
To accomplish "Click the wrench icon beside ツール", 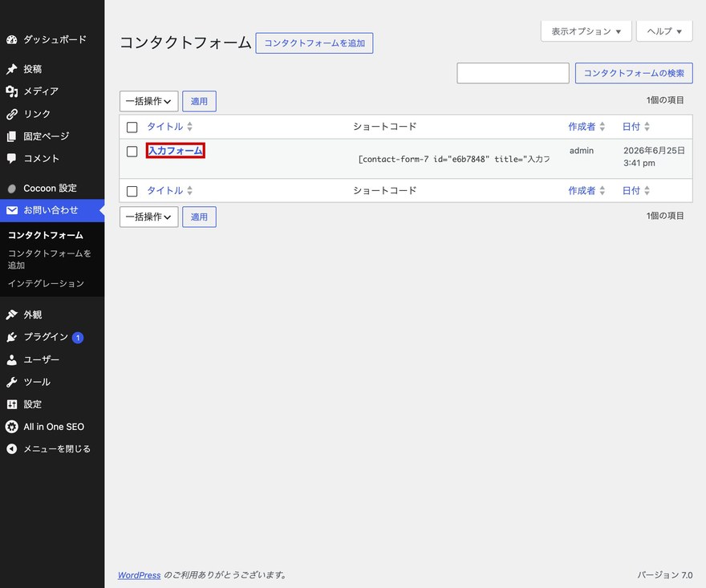I will tap(12, 383).
